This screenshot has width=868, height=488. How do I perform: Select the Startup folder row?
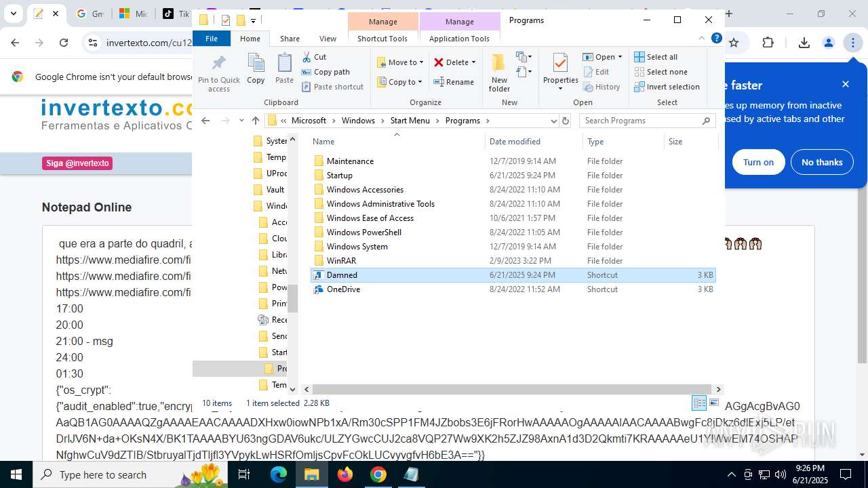click(x=513, y=176)
